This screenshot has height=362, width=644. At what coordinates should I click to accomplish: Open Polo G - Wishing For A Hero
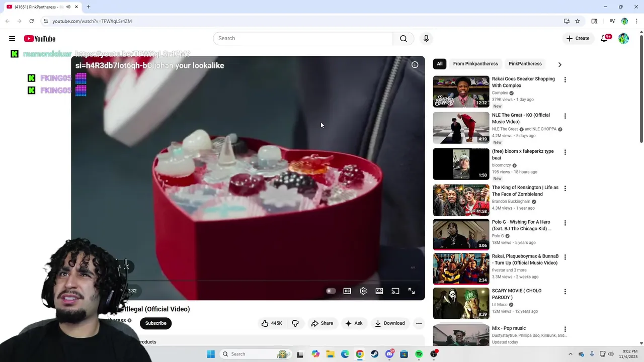(x=522, y=225)
